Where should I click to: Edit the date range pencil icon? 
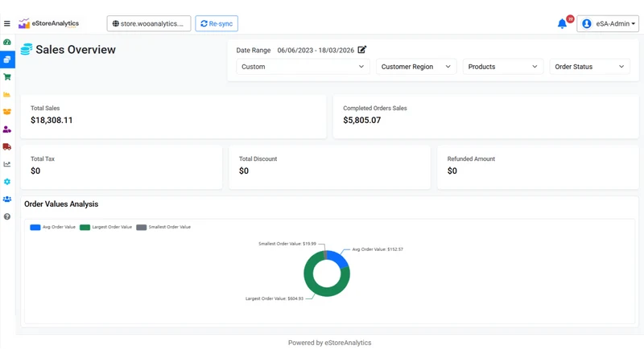click(x=361, y=50)
